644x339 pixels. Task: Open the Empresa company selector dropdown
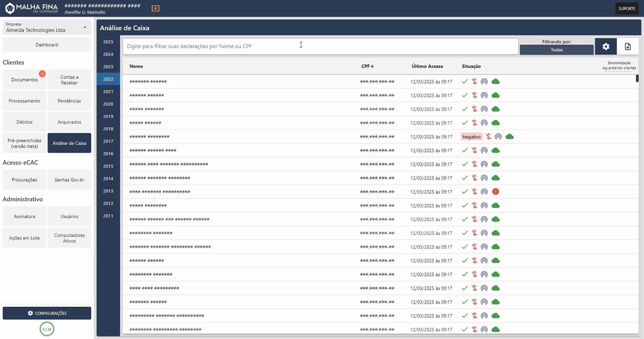point(47,27)
